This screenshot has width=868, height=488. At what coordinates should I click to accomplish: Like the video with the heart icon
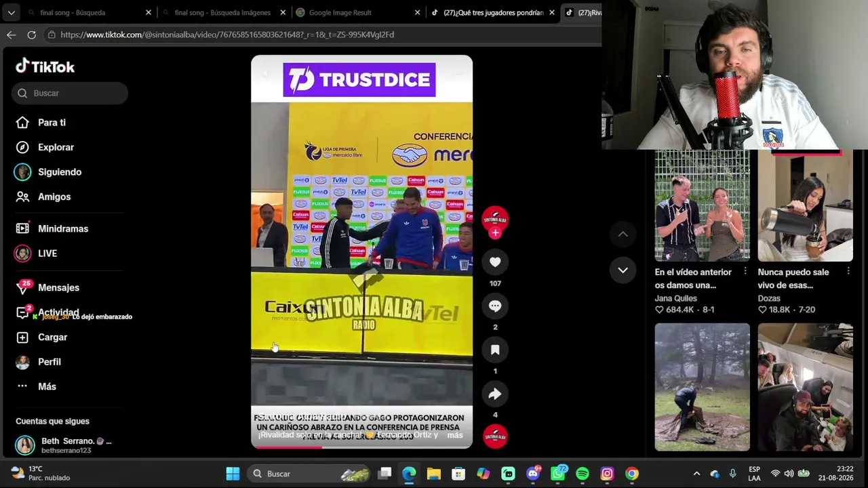(495, 262)
